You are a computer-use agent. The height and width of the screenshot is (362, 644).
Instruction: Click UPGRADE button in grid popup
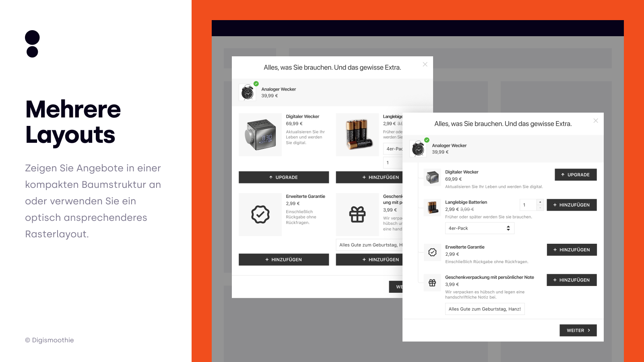click(x=284, y=177)
